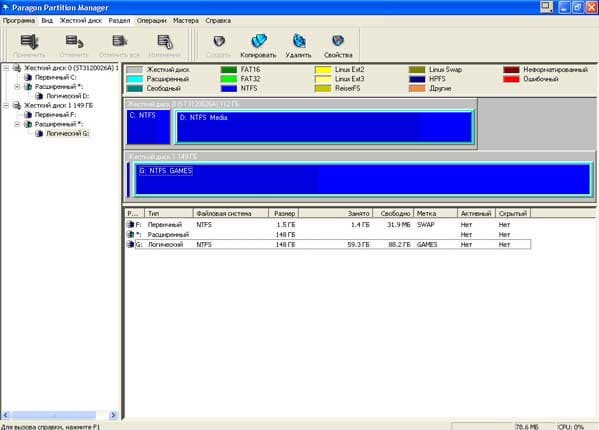Click the Жесткий диск 0 drive icon in tree
Viewport: 599px width, 430px height.
click(x=17, y=68)
